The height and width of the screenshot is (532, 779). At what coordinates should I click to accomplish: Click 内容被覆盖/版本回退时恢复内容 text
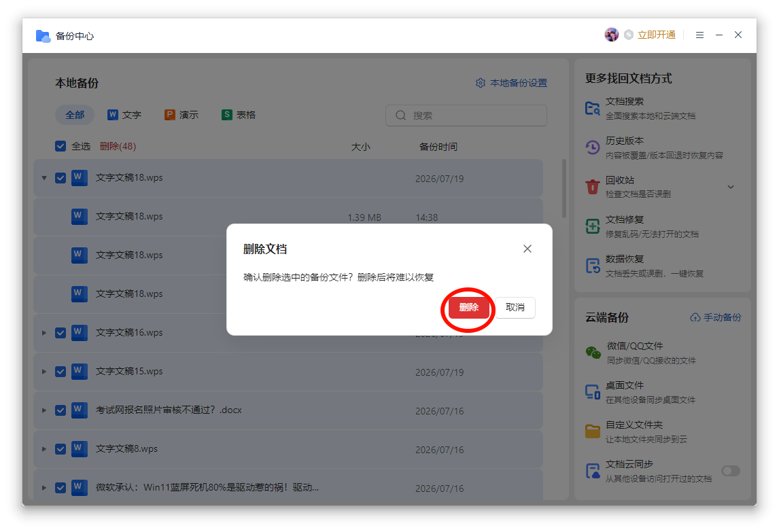(664, 156)
